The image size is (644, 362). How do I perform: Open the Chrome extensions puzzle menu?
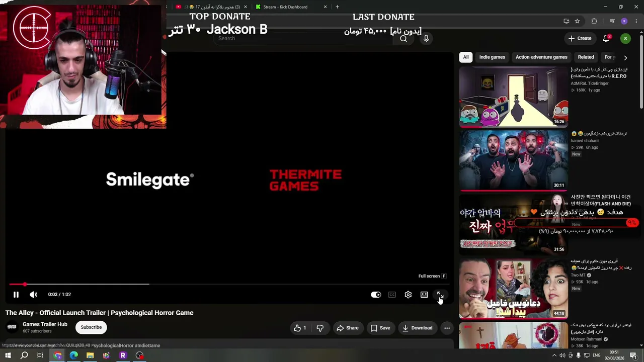[594, 21]
